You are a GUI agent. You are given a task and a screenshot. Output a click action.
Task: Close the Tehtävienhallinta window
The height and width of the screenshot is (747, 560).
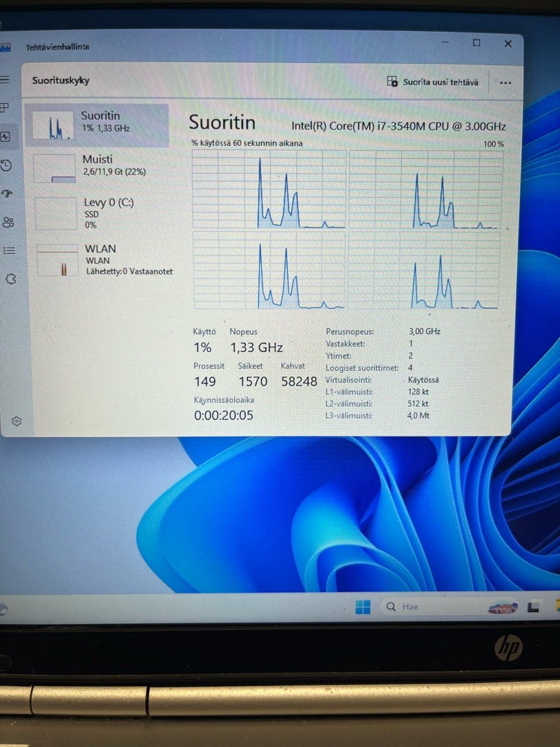pyautogui.click(x=508, y=44)
